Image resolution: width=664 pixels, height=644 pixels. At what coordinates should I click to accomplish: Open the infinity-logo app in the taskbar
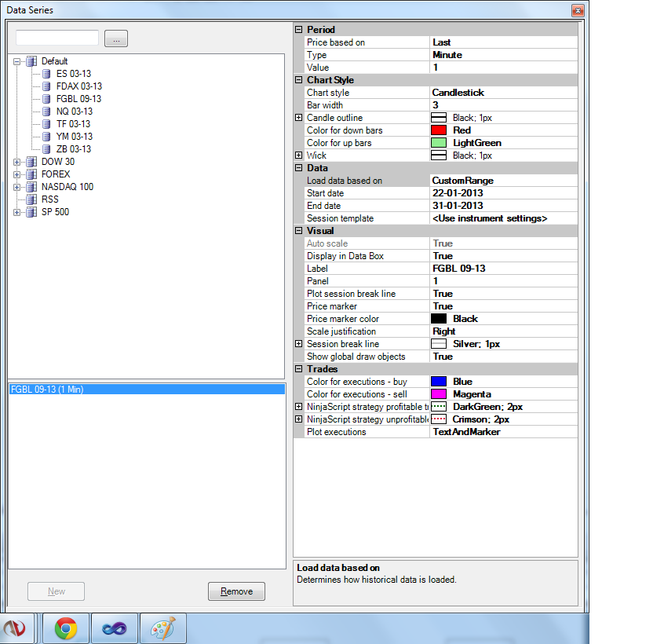tap(114, 628)
